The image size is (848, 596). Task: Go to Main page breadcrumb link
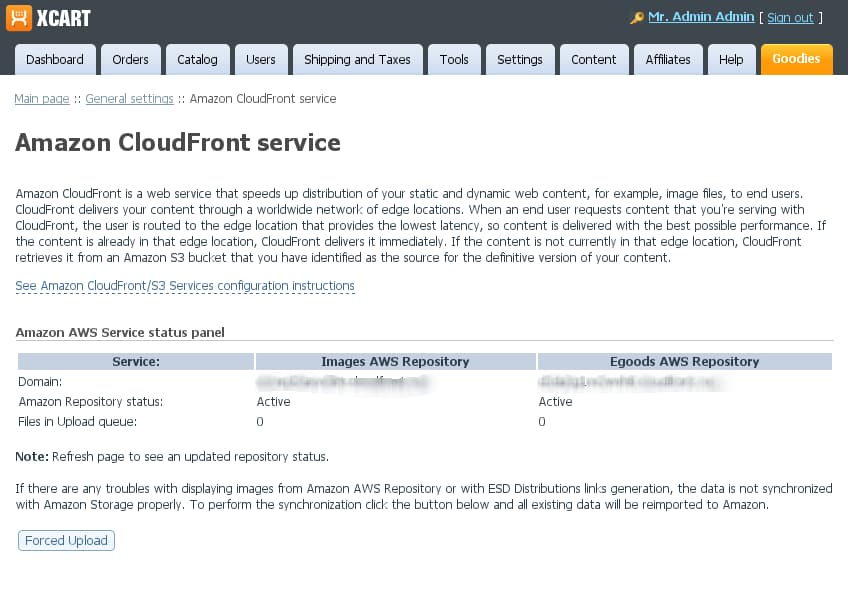42,99
